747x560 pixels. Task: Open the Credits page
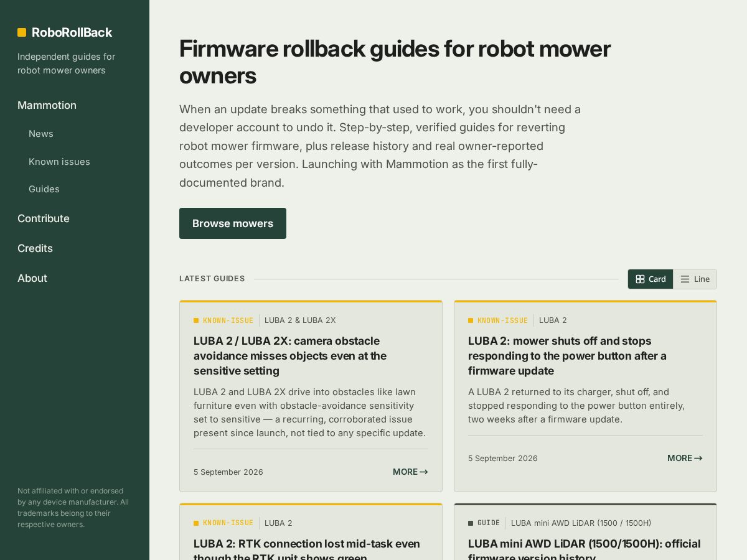(x=35, y=248)
